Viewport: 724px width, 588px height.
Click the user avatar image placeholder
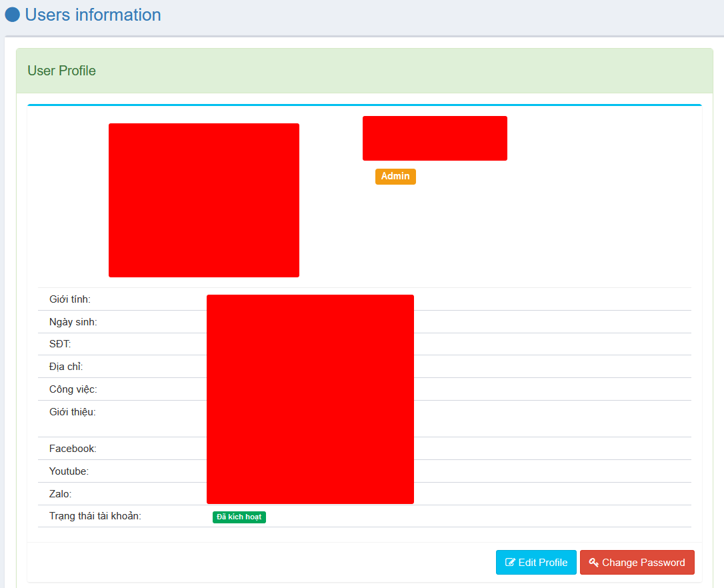point(203,199)
